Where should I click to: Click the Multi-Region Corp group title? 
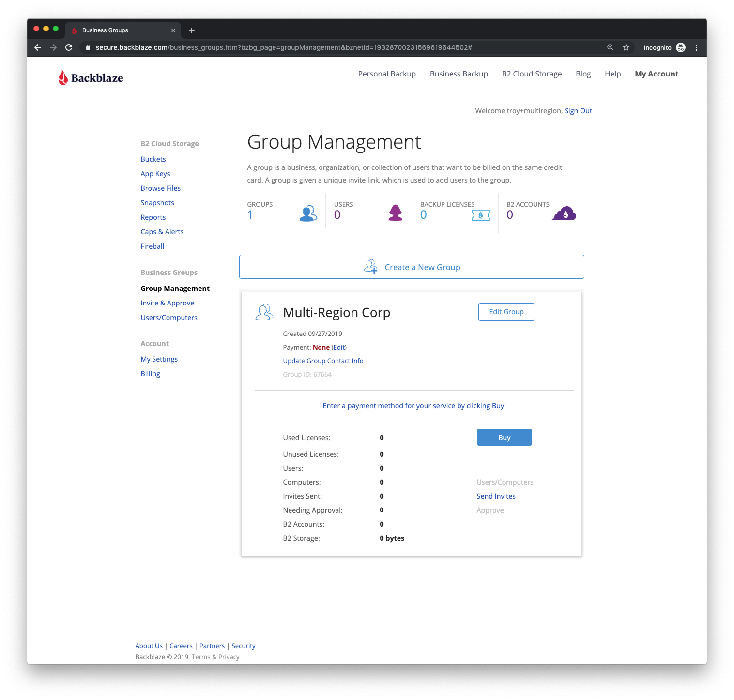click(336, 313)
